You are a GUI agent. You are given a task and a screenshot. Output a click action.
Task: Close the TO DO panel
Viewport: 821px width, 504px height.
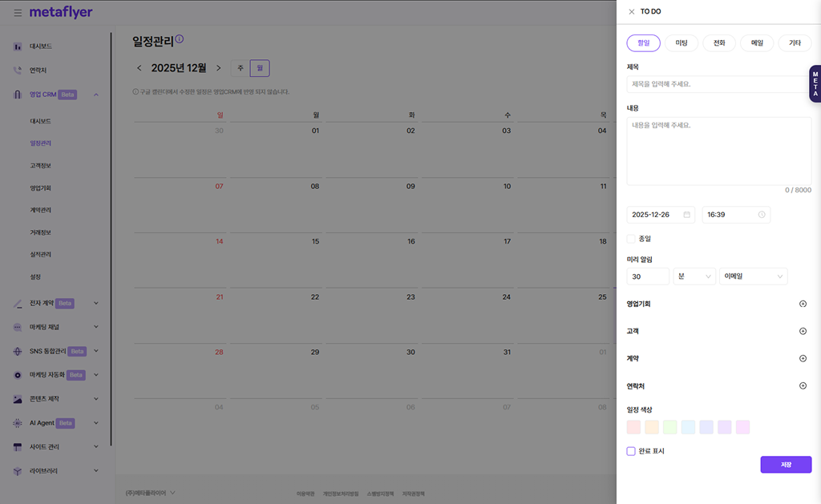631,12
